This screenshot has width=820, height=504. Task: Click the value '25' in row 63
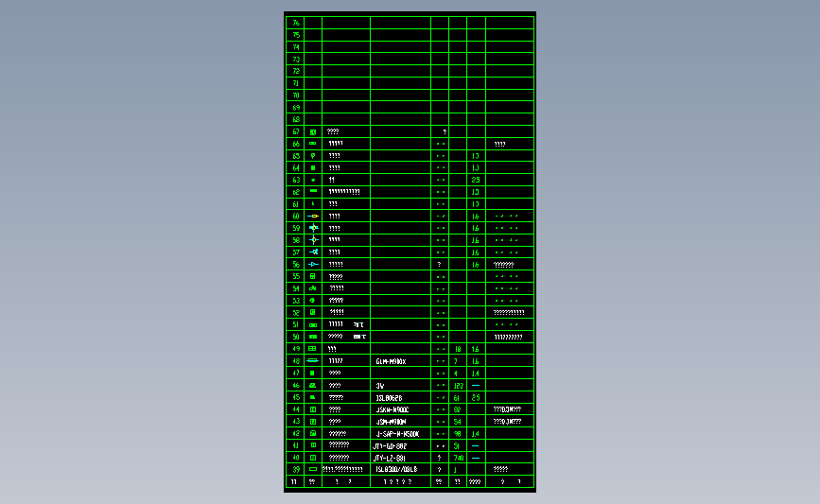476,180
